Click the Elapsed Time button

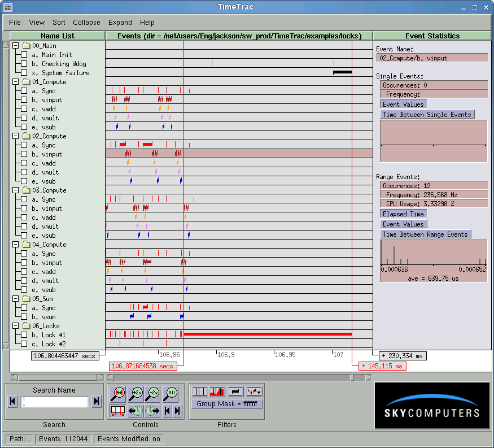(403, 214)
